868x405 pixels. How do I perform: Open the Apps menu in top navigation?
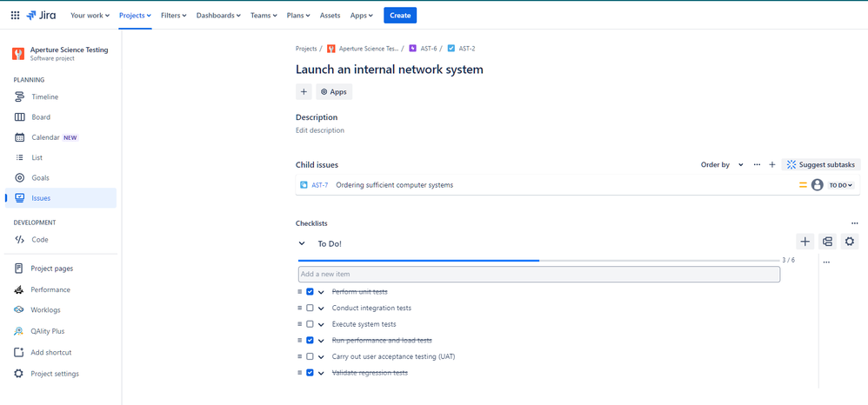point(362,16)
